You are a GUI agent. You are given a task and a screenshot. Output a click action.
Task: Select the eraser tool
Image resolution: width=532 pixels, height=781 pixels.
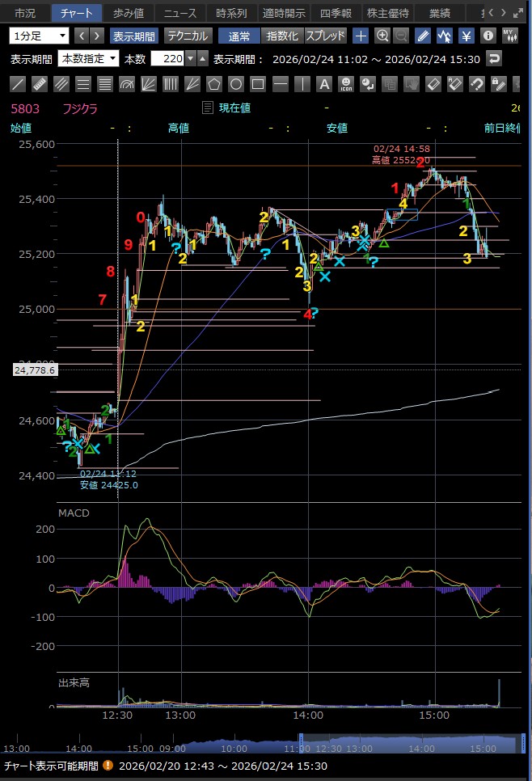[433, 83]
